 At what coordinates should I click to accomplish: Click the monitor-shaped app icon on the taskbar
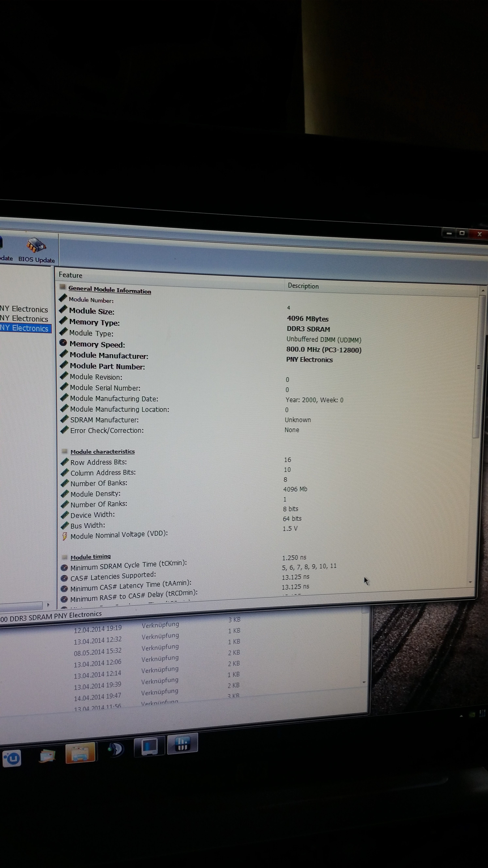tap(150, 747)
